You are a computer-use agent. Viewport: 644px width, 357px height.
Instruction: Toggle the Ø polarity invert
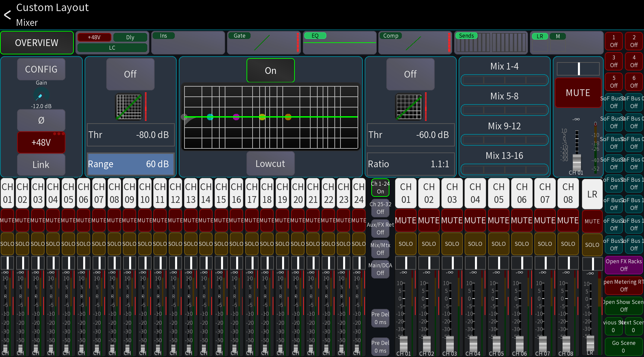[x=41, y=120]
